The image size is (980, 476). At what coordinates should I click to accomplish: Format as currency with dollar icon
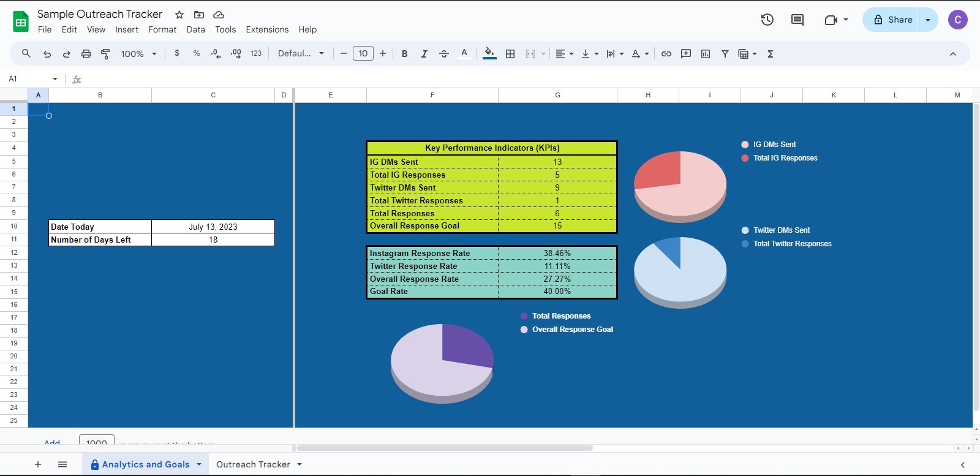177,53
